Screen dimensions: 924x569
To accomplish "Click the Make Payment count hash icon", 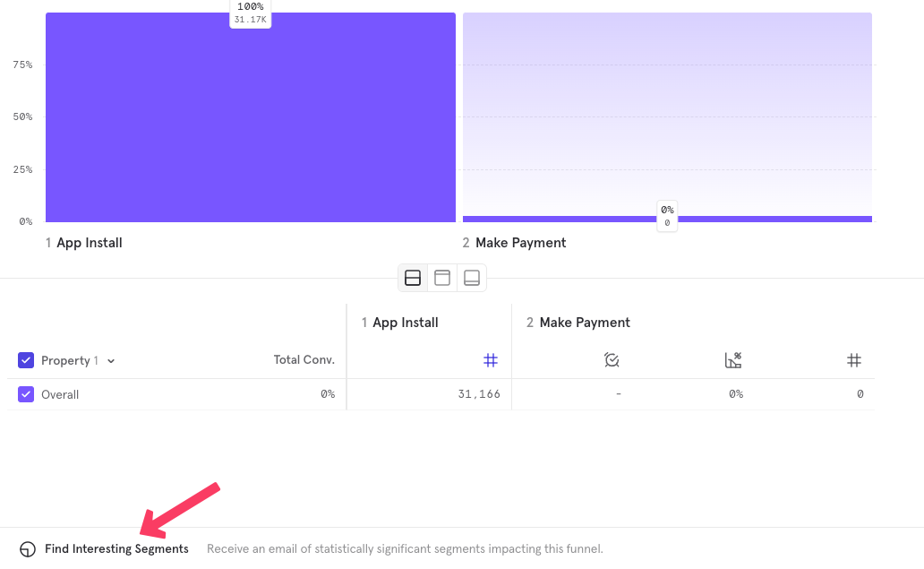I will click(x=854, y=360).
